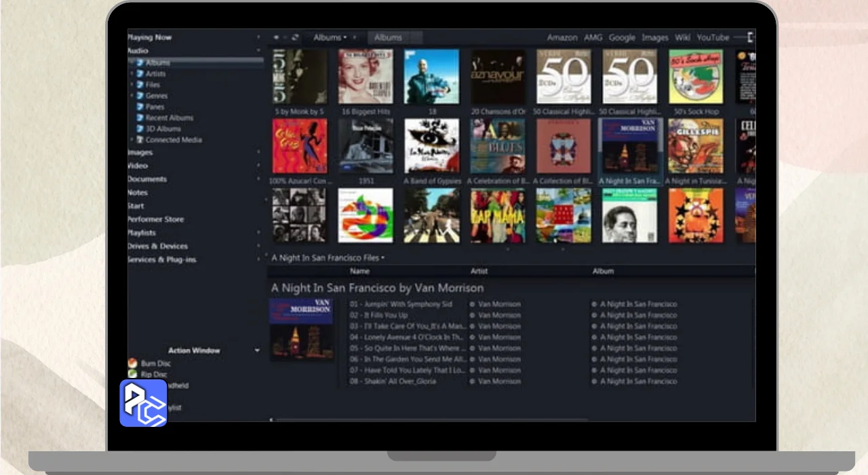This screenshot has width=868, height=475.
Task: Open the Images link in the top bar
Action: point(655,37)
